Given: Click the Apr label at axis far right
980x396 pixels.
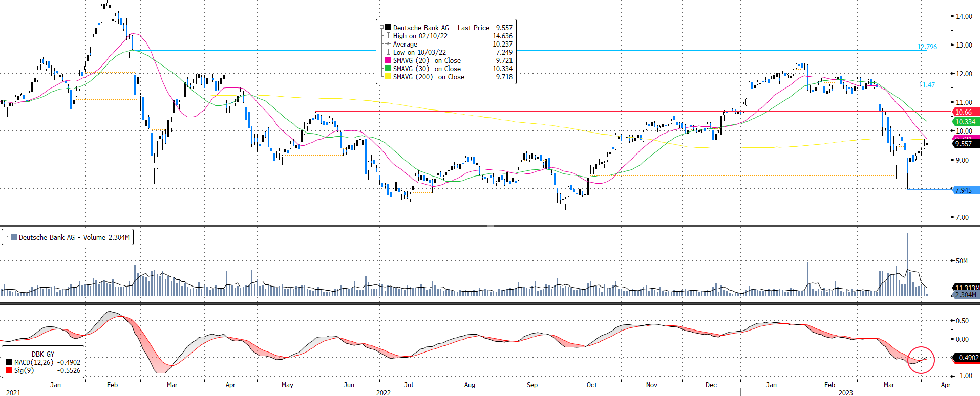Looking at the screenshot, I should pos(946,385).
